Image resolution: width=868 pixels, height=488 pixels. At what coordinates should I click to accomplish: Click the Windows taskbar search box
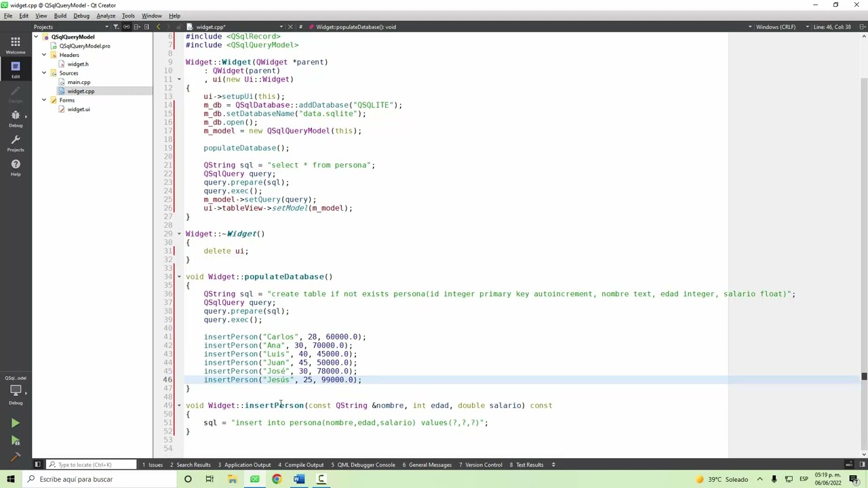(x=98, y=479)
